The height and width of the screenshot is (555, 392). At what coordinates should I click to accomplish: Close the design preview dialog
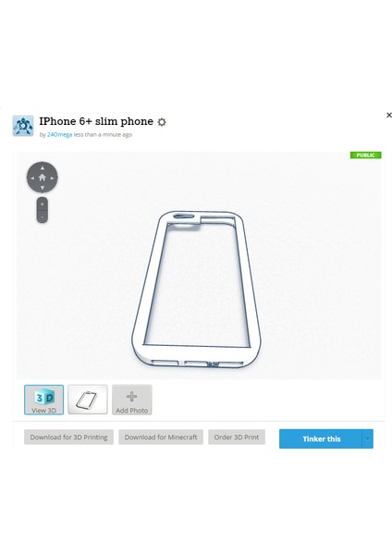point(389,115)
